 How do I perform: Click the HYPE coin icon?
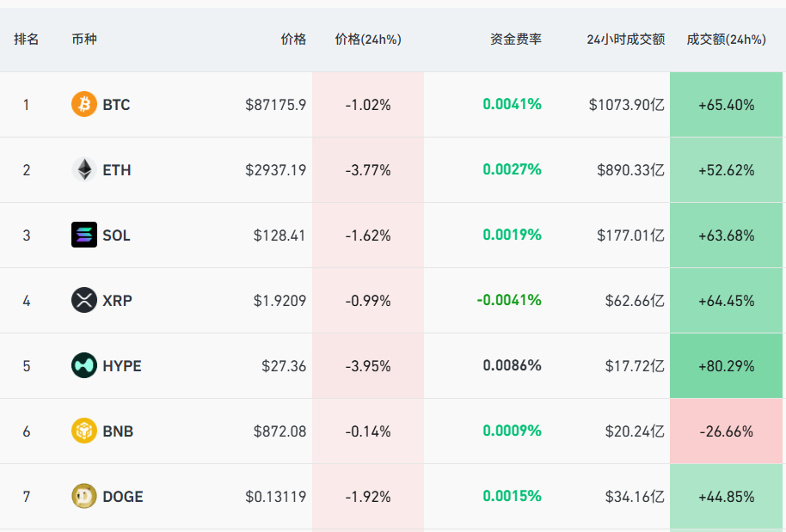(x=83, y=366)
